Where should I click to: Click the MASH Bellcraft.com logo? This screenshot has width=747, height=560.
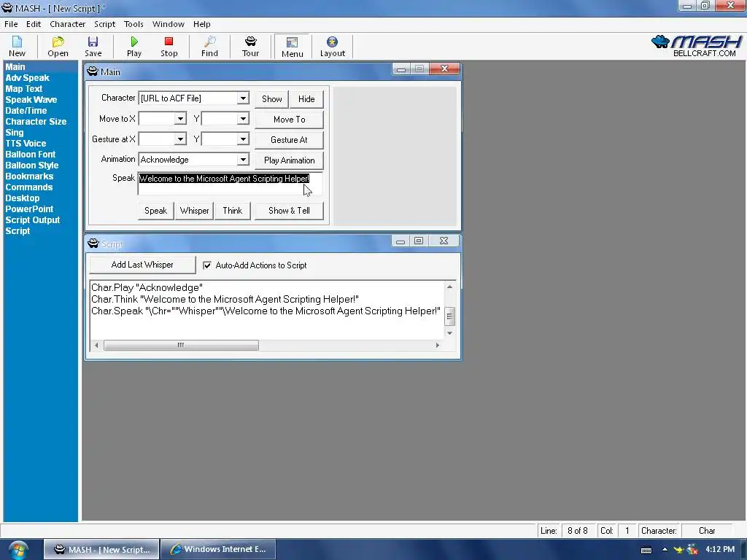[697, 46]
